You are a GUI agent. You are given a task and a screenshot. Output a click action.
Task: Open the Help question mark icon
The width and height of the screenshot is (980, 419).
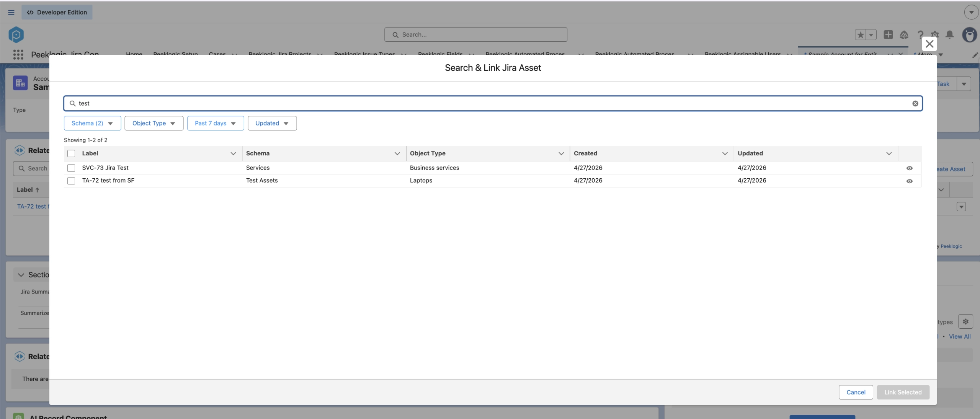pos(920,35)
